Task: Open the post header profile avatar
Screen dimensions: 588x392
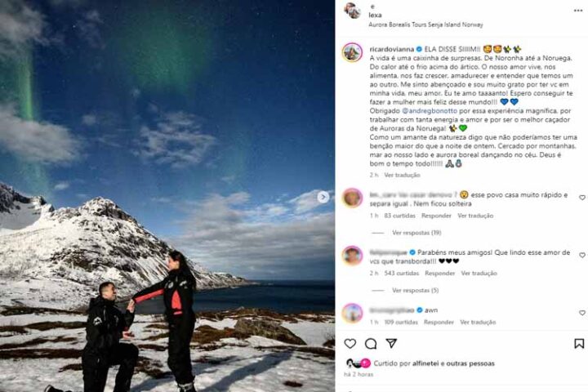Action: 352,11
